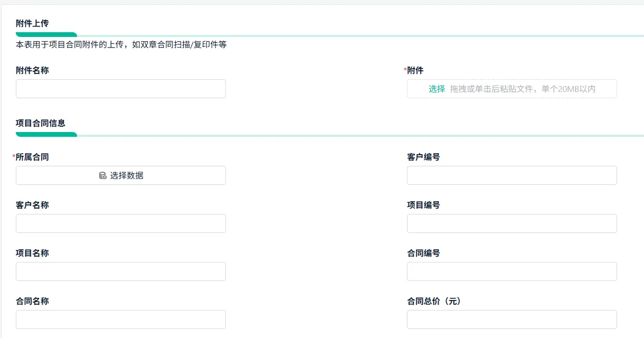Click into the 合同名称 input box

(121, 320)
